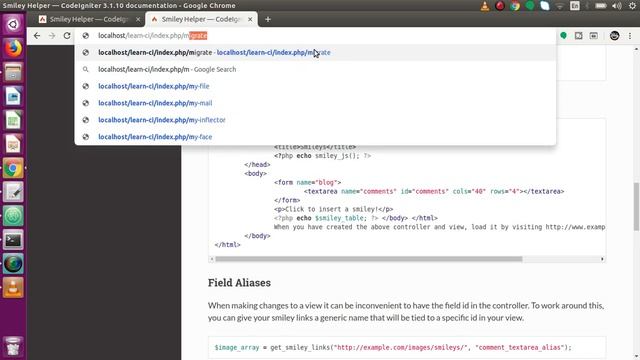Open Chrome profile avatar
The width and height of the screenshot is (640, 360).
[x=614, y=36]
